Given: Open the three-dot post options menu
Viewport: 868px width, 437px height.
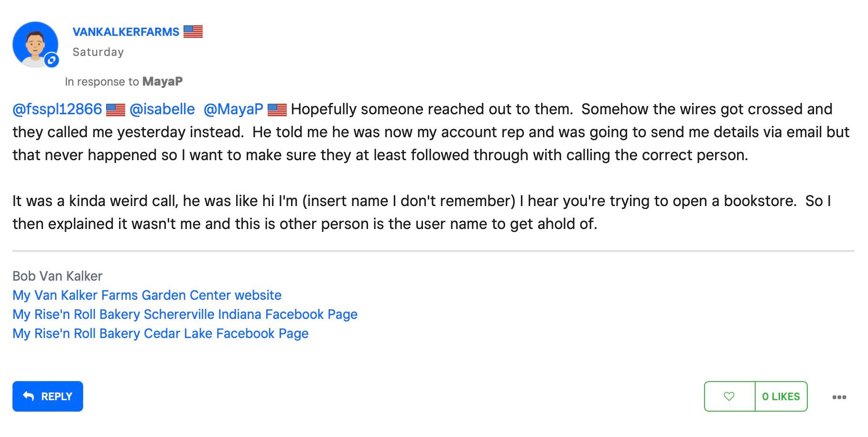Looking at the screenshot, I should [x=839, y=397].
